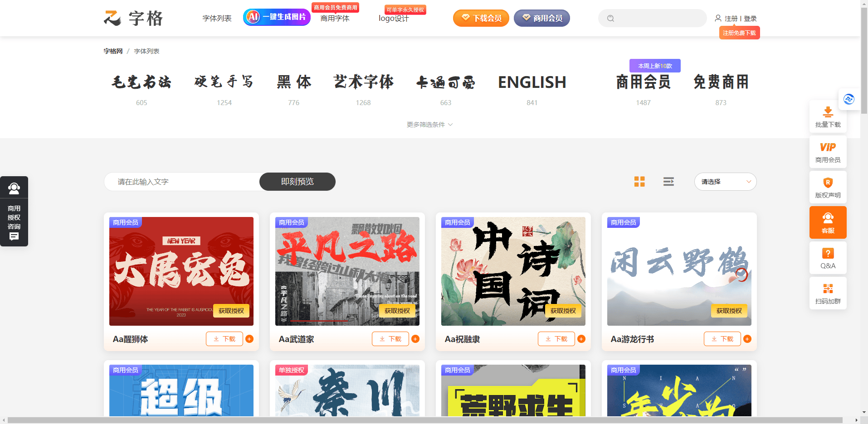
Task: Contact 客服 customer service
Action: pyautogui.click(x=828, y=222)
